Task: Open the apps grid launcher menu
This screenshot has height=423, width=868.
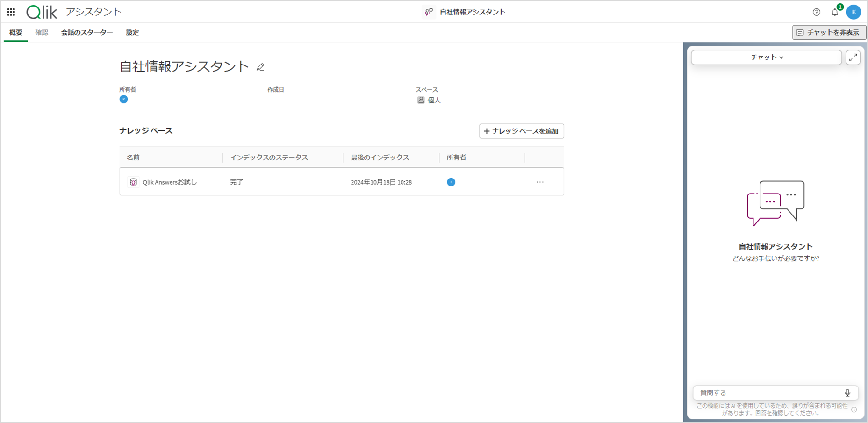Action: click(11, 12)
